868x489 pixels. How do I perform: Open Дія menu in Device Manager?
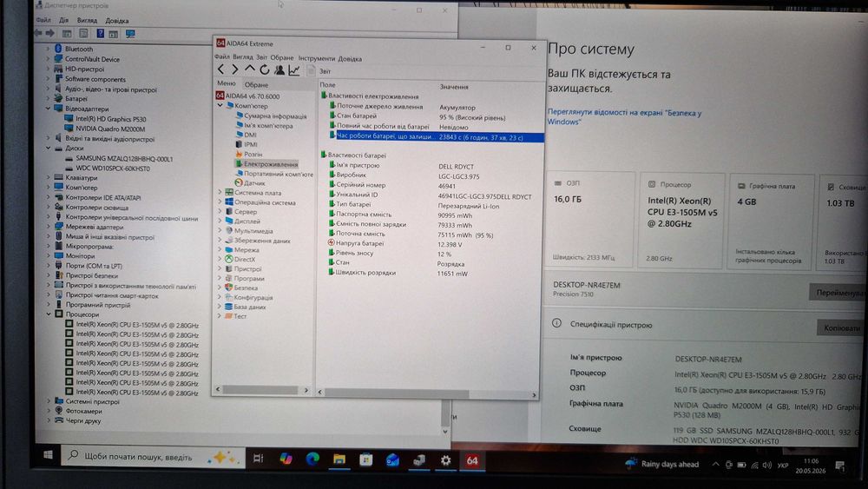pos(63,20)
